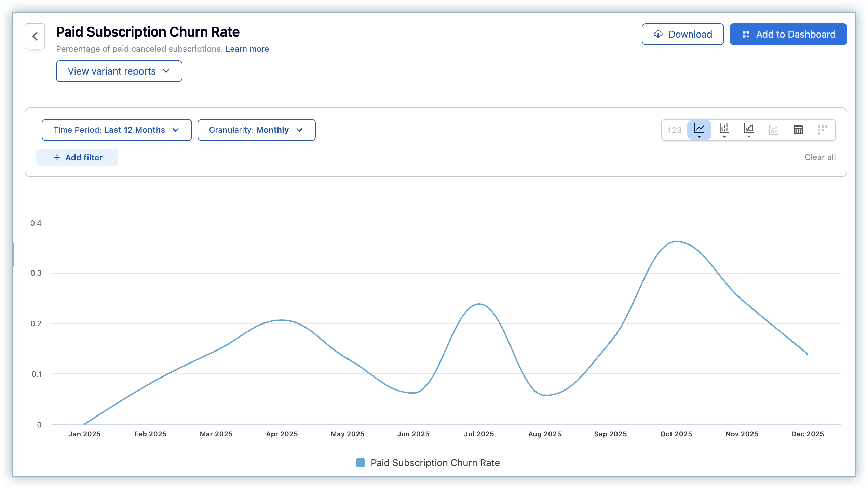The height and width of the screenshot is (489, 868).
Task: Open the Time Period dropdown
Action: (x=117, y=130)
